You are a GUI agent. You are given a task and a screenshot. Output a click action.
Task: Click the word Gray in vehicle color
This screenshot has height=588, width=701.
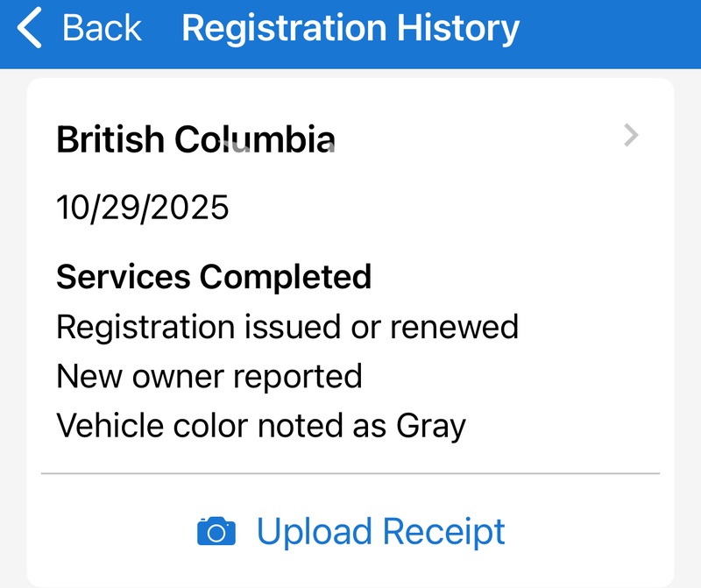coord(431,427)
